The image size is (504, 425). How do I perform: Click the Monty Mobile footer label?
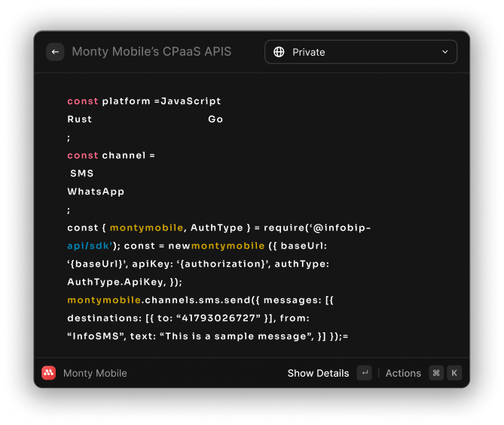pos(95,373)
